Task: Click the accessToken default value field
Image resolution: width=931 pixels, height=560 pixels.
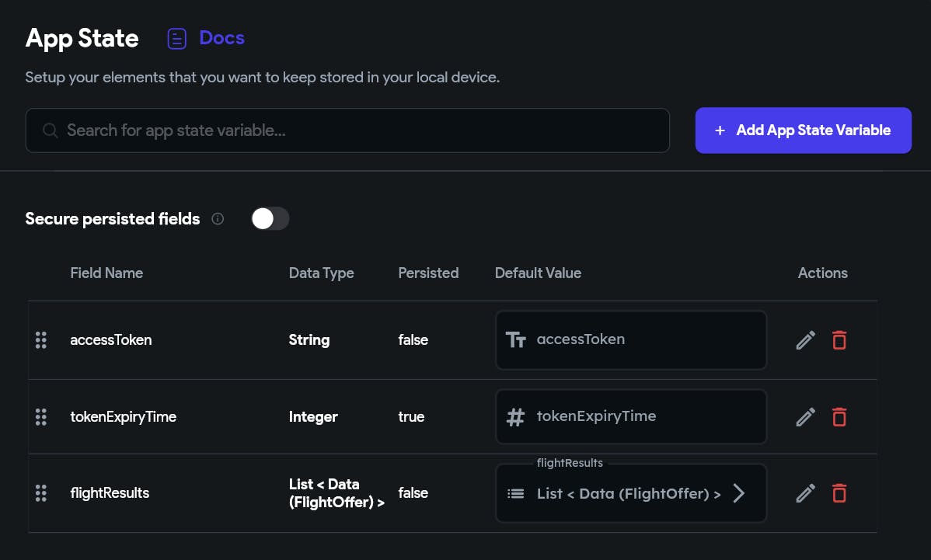Action: click(631, 340)
